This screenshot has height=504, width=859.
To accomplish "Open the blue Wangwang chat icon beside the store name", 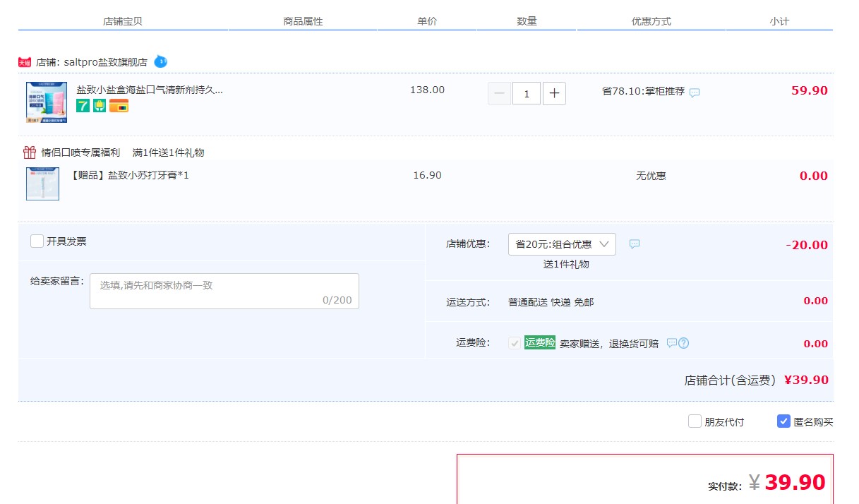I will coord(161,61).
